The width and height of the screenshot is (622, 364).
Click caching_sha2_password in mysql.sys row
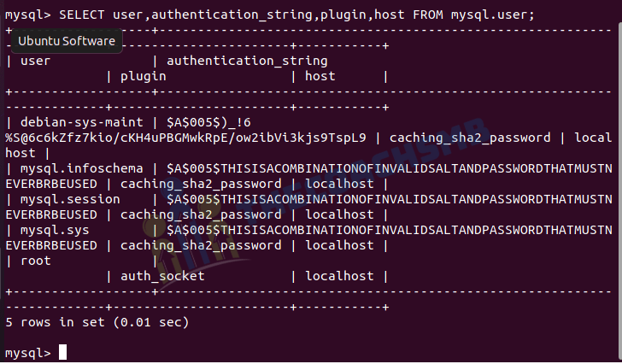(201, 246)
